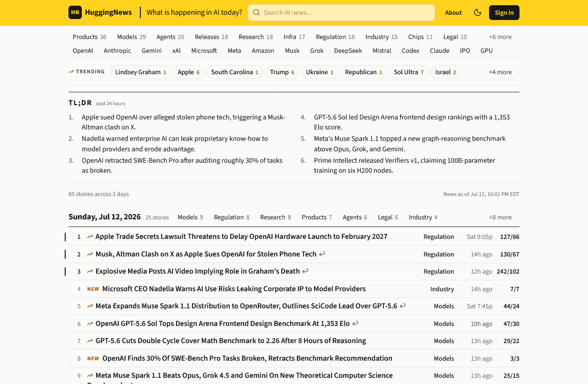Select the Apple trending chip
This screenshot has width=588, height=384.
coord(189,72)
